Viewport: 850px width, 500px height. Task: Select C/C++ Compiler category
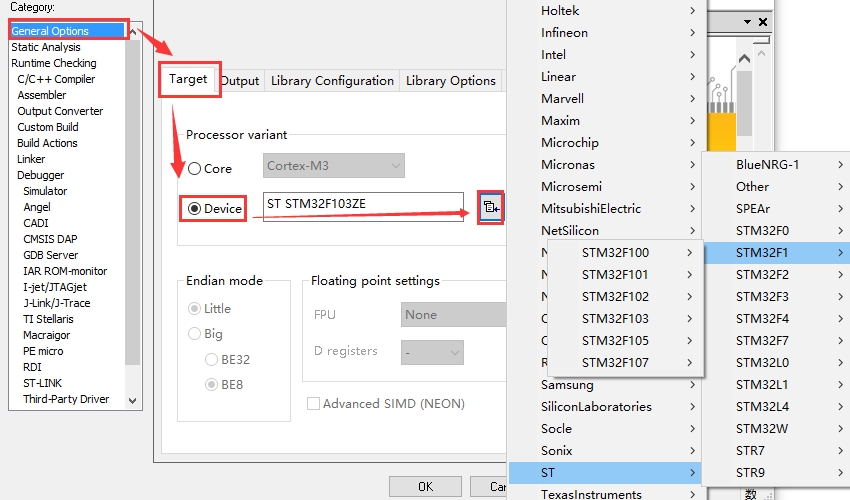coord(56,79)
